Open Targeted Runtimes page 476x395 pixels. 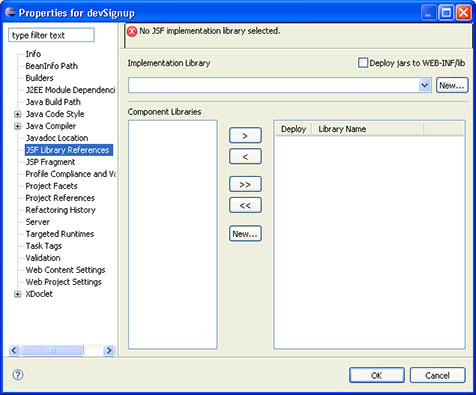pos(60,234)
